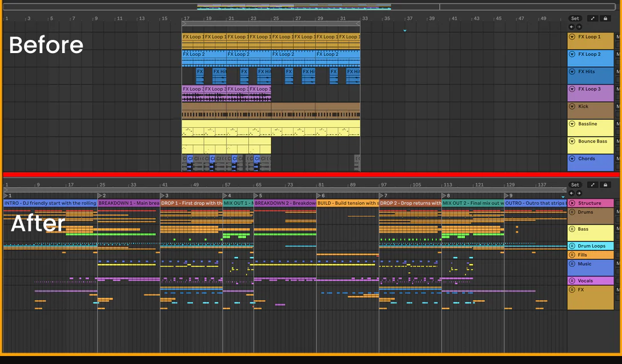622x364 pixels.
Task: Select Drum Loops track name
Action: tap(591, 246)
